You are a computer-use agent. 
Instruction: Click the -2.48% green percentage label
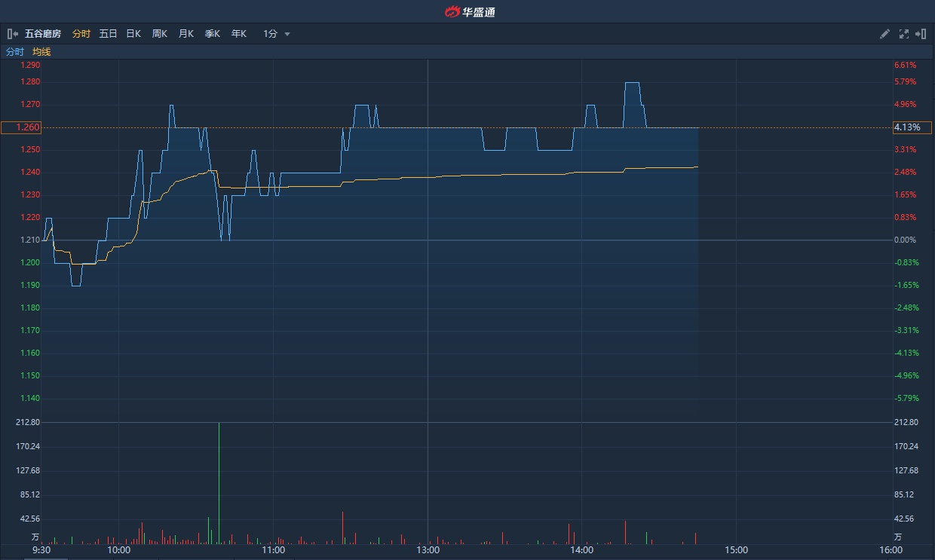[x=906, y=308]
